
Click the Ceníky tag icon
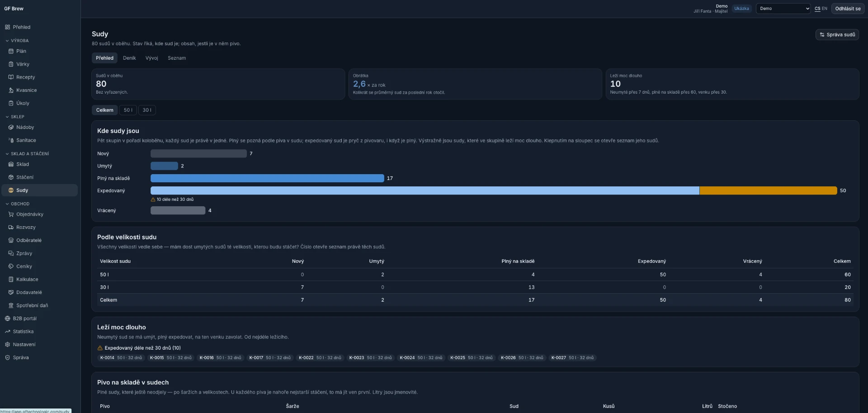pos(11,266)
